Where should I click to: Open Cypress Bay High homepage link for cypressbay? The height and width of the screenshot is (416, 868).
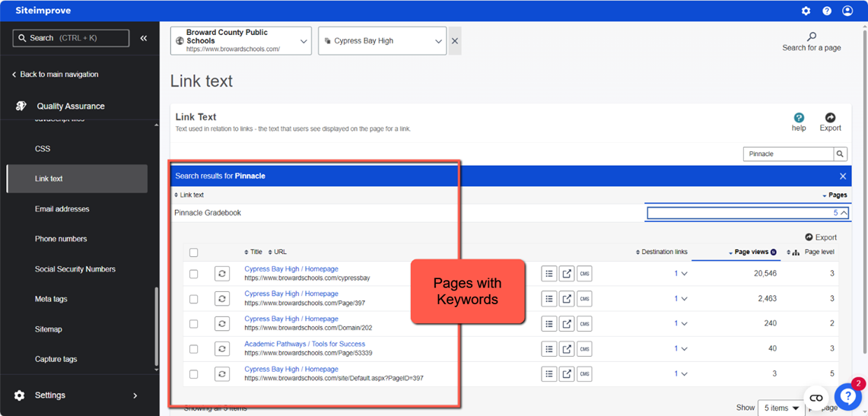[291, 269]
